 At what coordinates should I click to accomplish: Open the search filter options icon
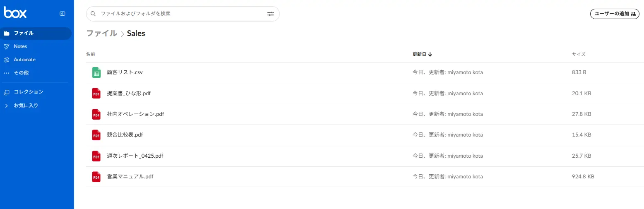[271, 14]
